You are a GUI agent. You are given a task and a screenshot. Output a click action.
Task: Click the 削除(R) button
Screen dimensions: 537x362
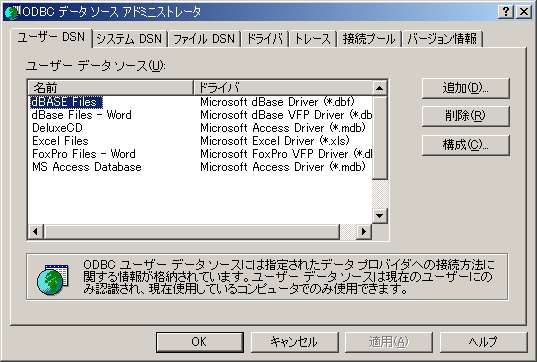coord(466,116)
